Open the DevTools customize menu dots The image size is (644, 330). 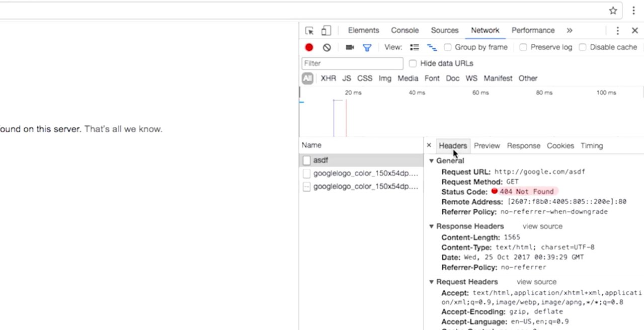click(618, 31)
